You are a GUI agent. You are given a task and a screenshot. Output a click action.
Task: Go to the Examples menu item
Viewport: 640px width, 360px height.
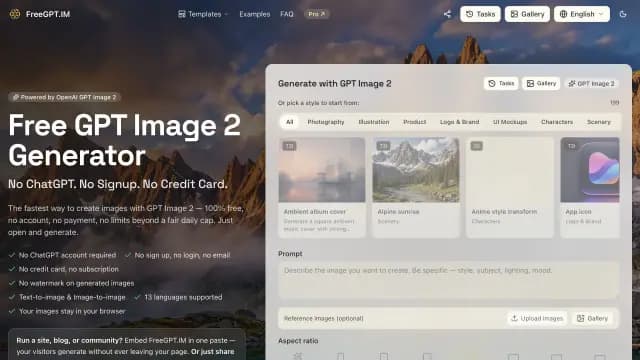(x=255, y=14)
